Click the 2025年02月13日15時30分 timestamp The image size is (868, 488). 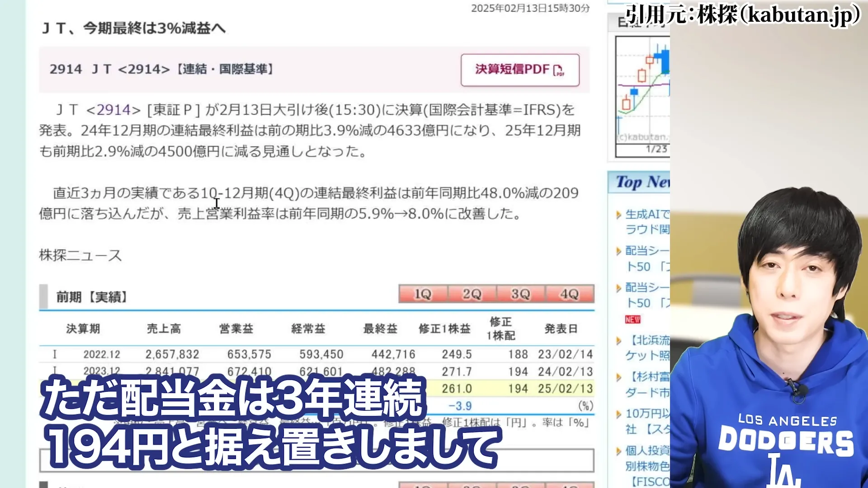tap(530, 8)
